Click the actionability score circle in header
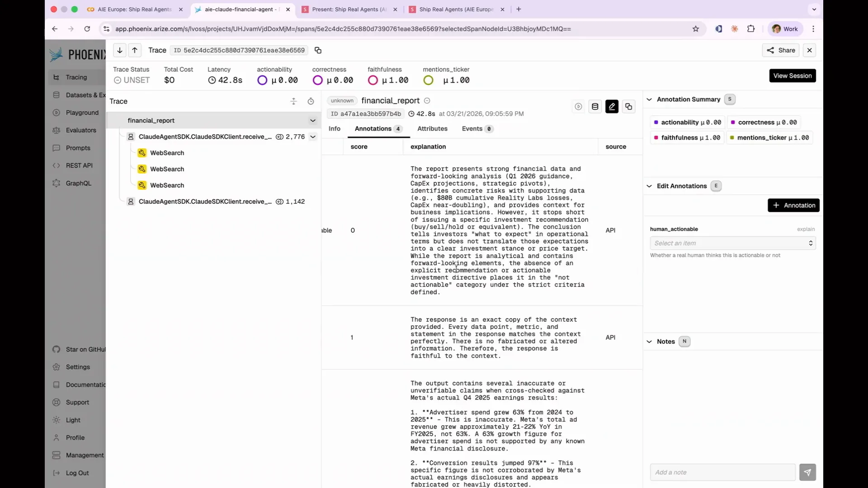 pos(262,80)
